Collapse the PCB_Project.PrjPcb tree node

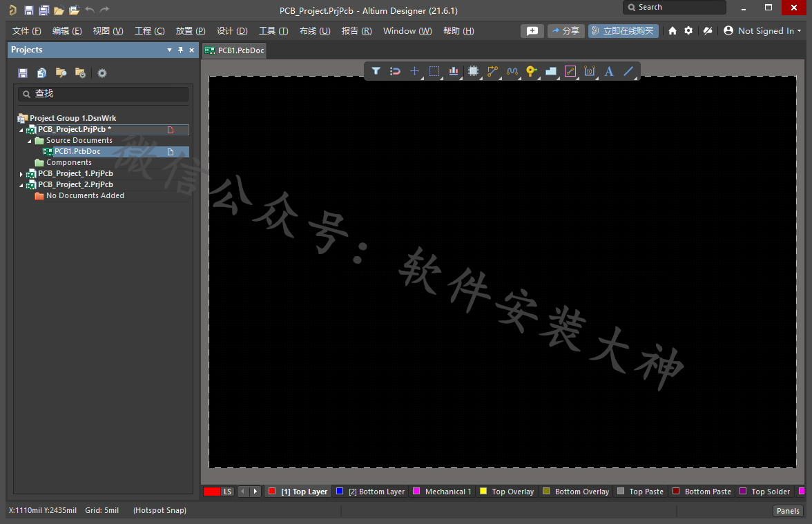point(21,130)
